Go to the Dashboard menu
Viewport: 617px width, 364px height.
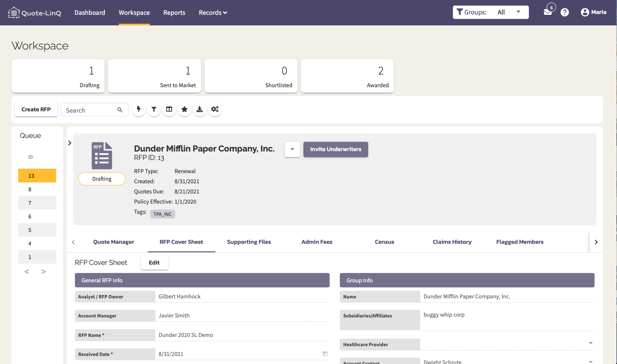(x=90, y=13)
